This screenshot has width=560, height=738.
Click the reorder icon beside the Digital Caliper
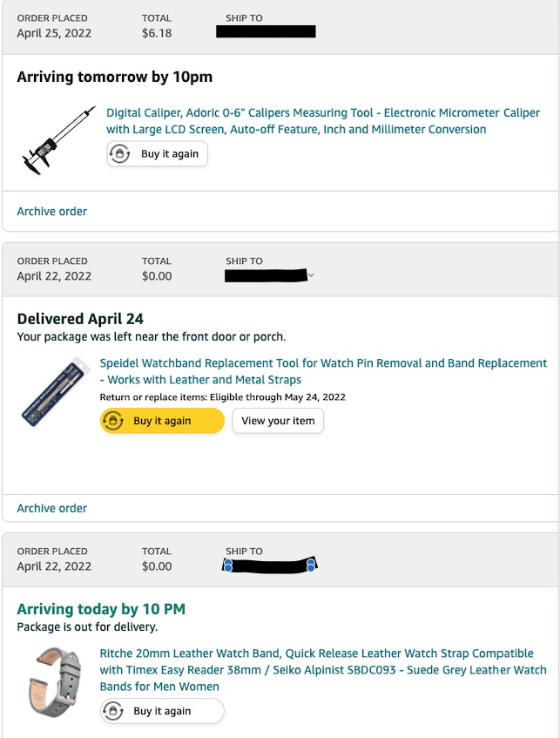coord(119,154)
